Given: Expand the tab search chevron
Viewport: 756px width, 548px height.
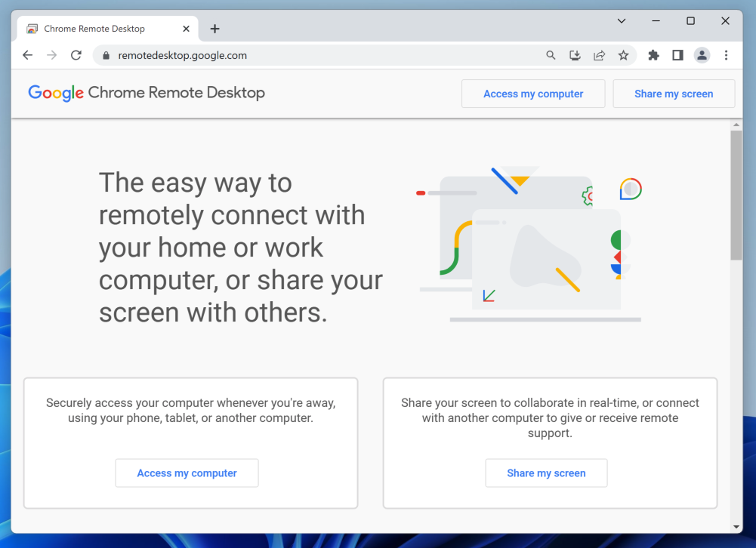Looking at the screenshot, I should (x=622, y=20).
